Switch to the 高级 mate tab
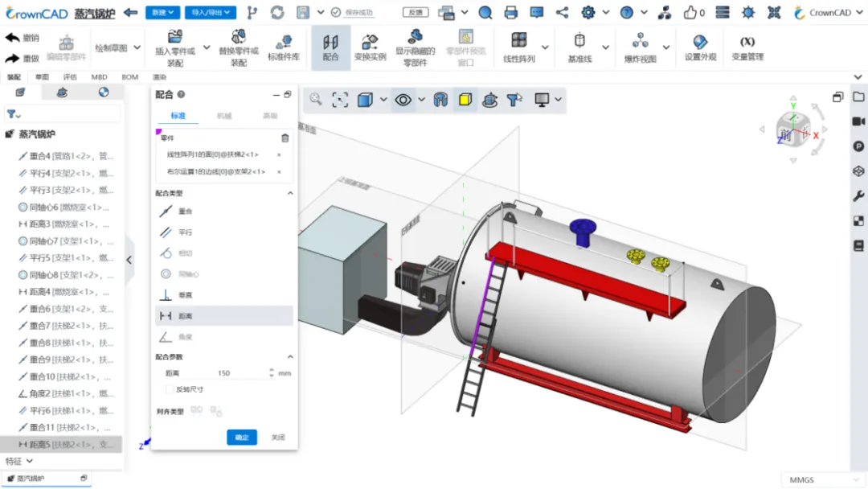Image resolution: width=868 pixels, height=489 pixels. click(270, 116)
